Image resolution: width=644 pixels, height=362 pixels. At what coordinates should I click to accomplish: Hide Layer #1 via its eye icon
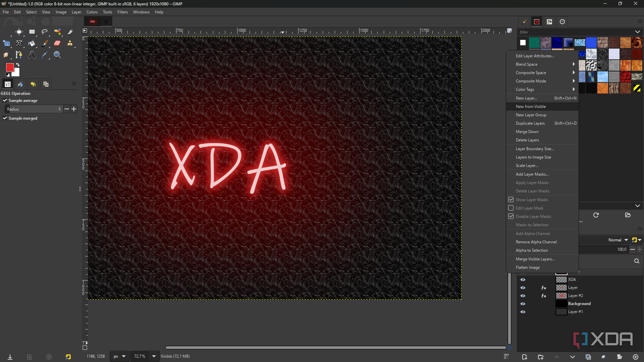tap(523, 312)
